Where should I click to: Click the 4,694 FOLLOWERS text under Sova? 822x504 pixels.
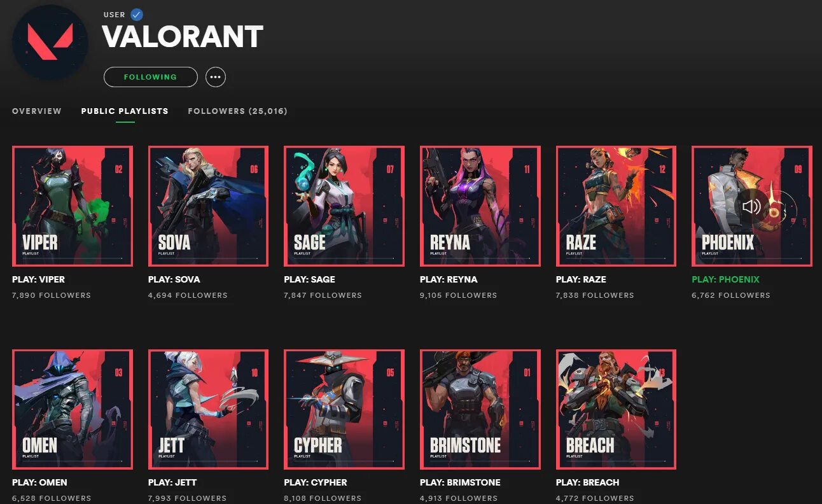188,295
